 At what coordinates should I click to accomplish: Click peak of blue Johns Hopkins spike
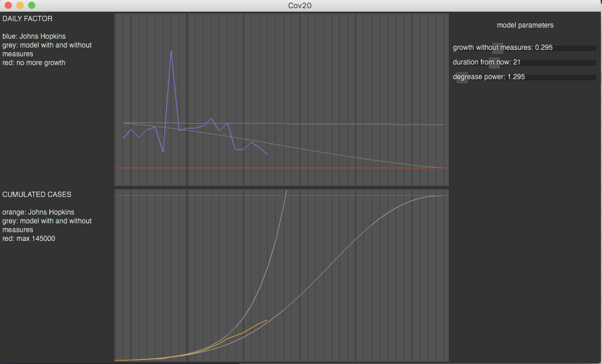pyautogui.click(x=171, y=51)
